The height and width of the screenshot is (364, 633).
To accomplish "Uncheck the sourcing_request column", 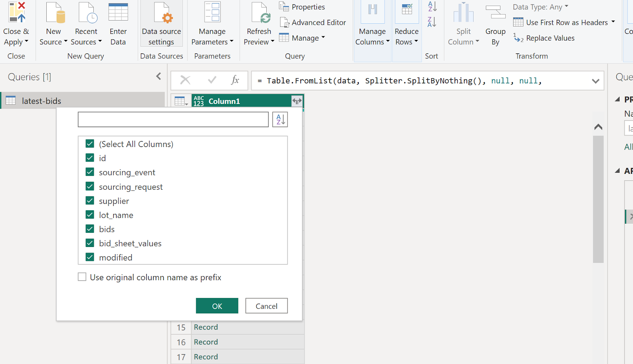I will click(x=90, y=187).
